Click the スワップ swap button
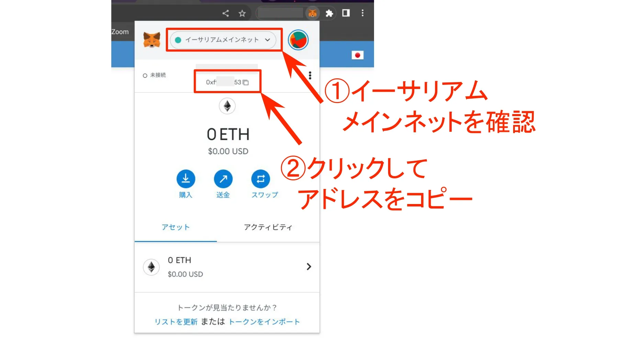This screenshot has height=338, width=644. click(261, 179)
